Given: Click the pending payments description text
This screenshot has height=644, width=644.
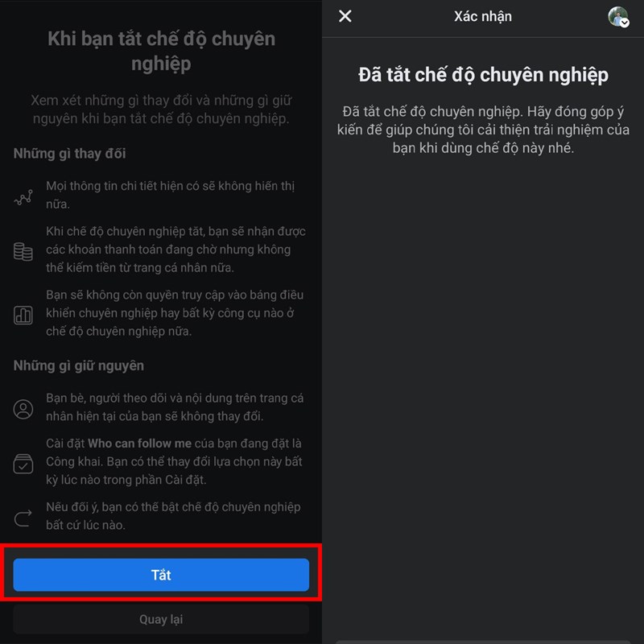Looking at the screenshot, I should point(175,250).
